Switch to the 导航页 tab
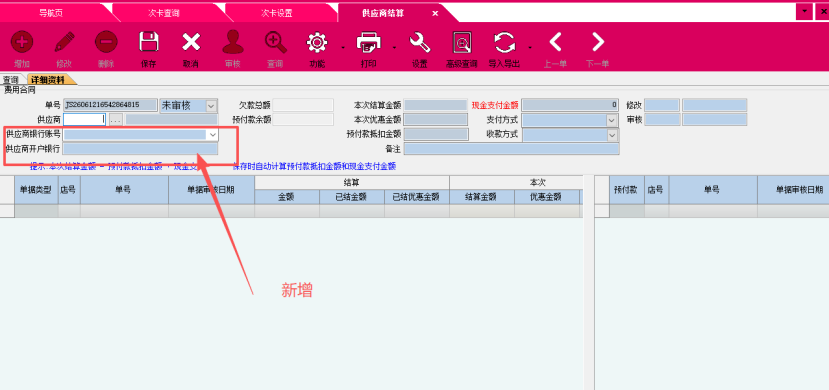This screenshot has height=390, width=829. point(51,13)
